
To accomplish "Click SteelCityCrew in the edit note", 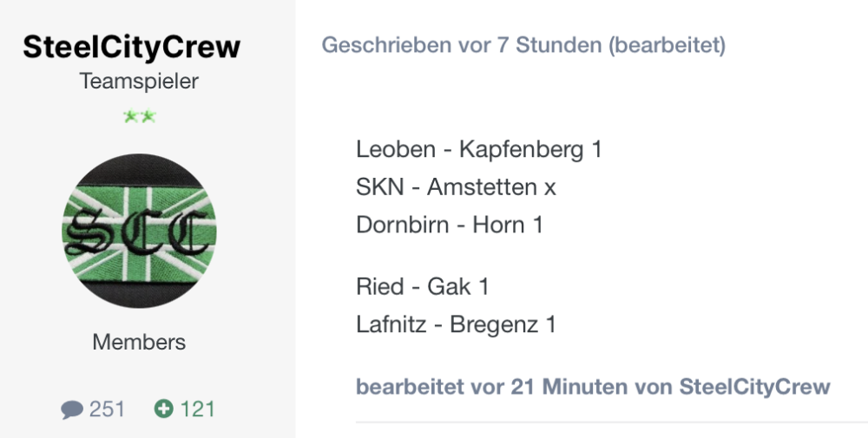I will tap(754, 386).
